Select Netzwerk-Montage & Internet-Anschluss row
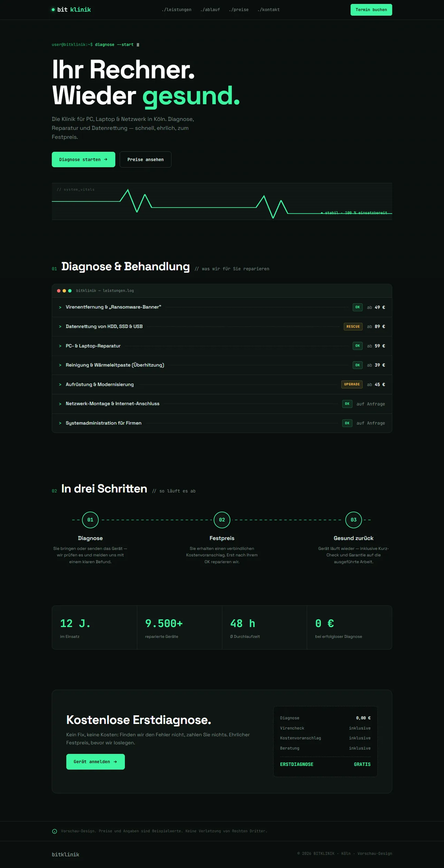This screenshot has width=444, height=868. [222, 404]
